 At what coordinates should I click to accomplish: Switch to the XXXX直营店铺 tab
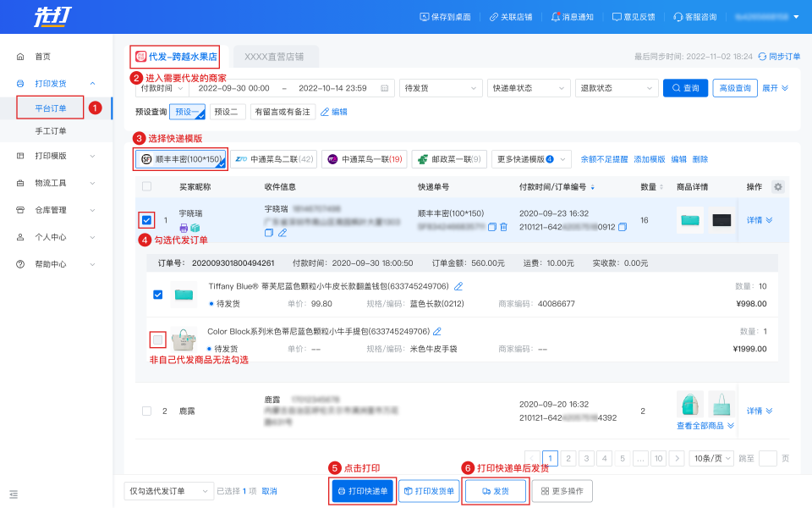276,57
